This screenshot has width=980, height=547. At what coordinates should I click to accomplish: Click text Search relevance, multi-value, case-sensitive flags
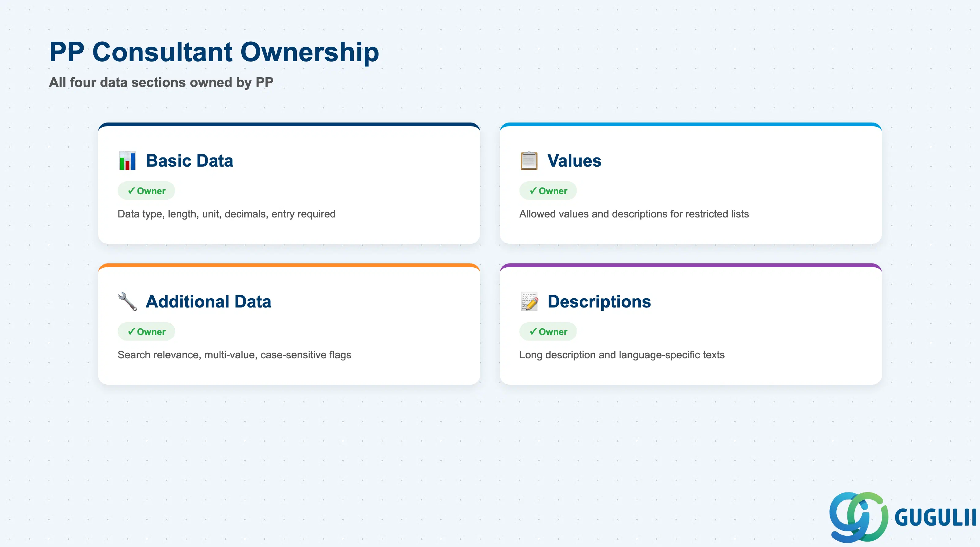tap(234, 355)
